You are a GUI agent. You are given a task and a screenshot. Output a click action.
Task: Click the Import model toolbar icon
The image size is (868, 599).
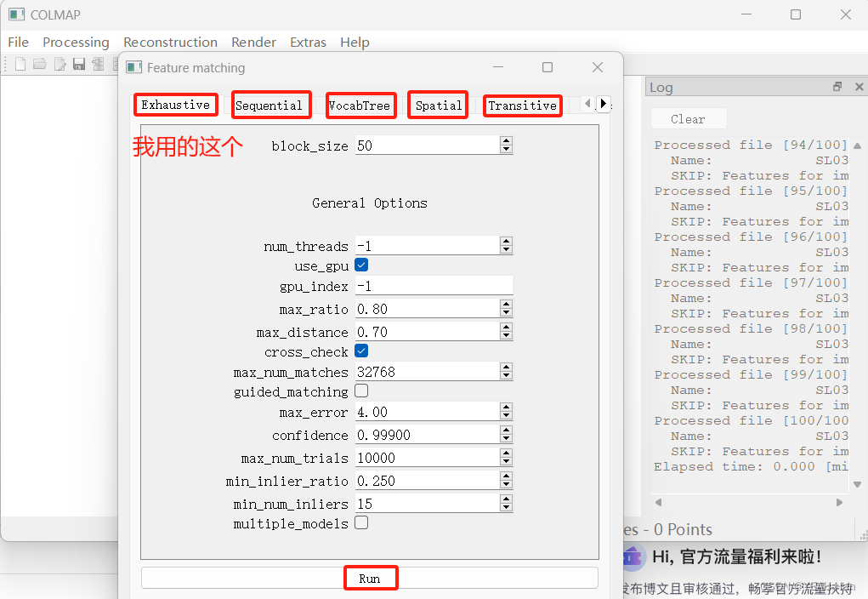coord(98,65)
